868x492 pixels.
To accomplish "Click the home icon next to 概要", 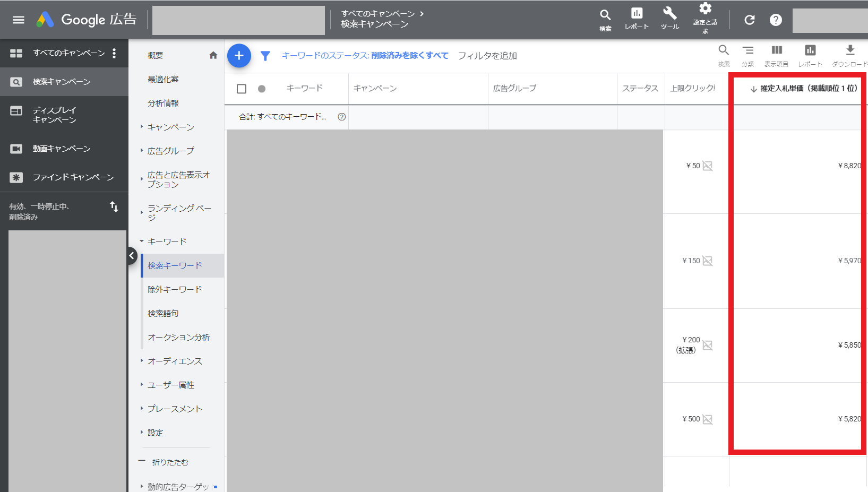I will [x=213, y=55].
